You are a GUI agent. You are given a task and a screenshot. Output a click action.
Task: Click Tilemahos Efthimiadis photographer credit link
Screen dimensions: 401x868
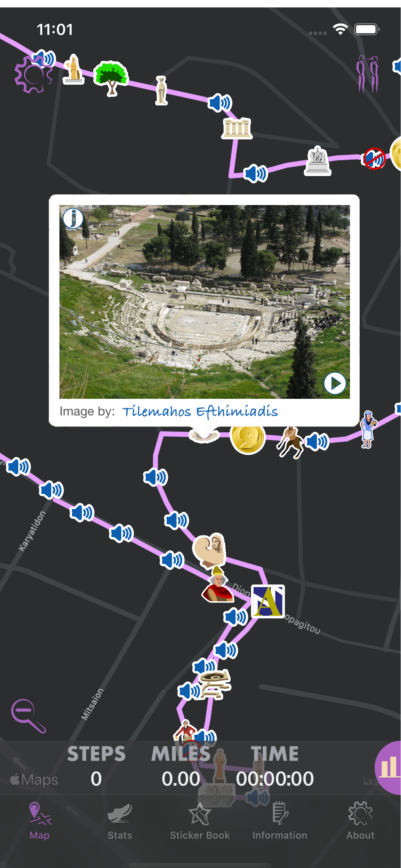[x=200, y=411]
